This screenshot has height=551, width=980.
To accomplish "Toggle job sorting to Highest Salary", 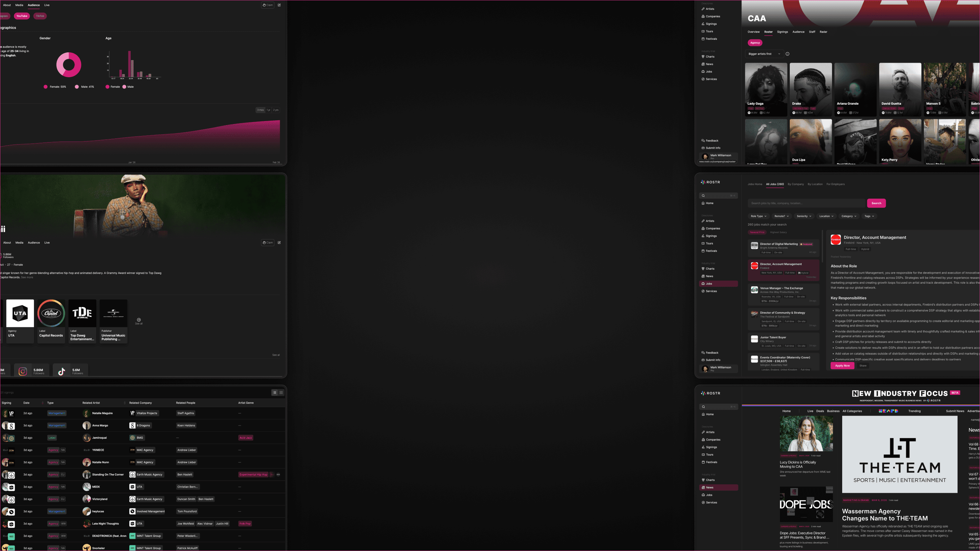I will 778,232.
